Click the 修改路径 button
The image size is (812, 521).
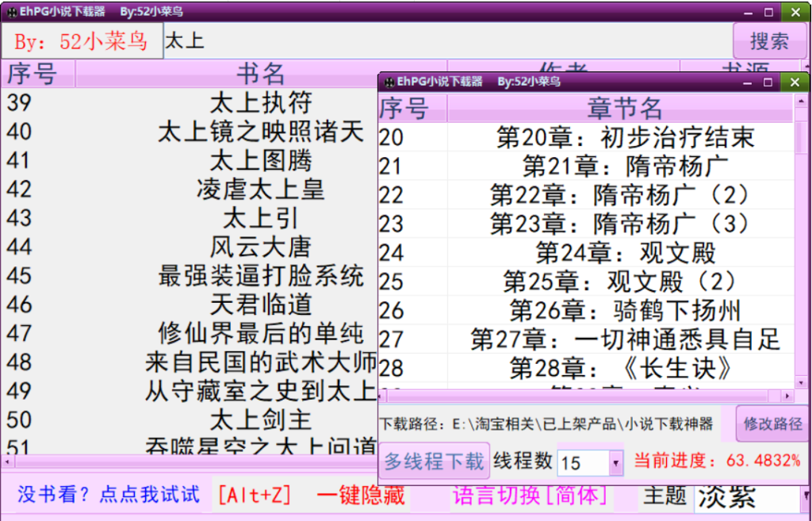tap(772, 423)
